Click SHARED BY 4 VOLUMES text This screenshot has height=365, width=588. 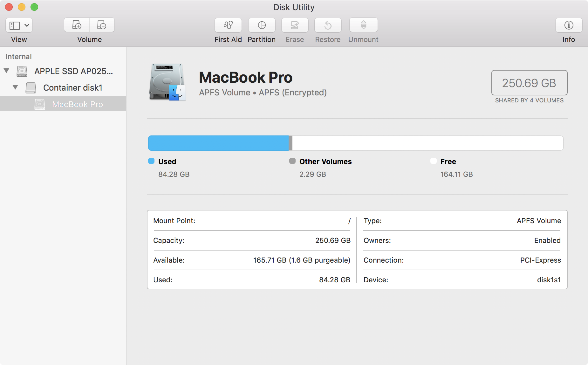click(530, 100)
